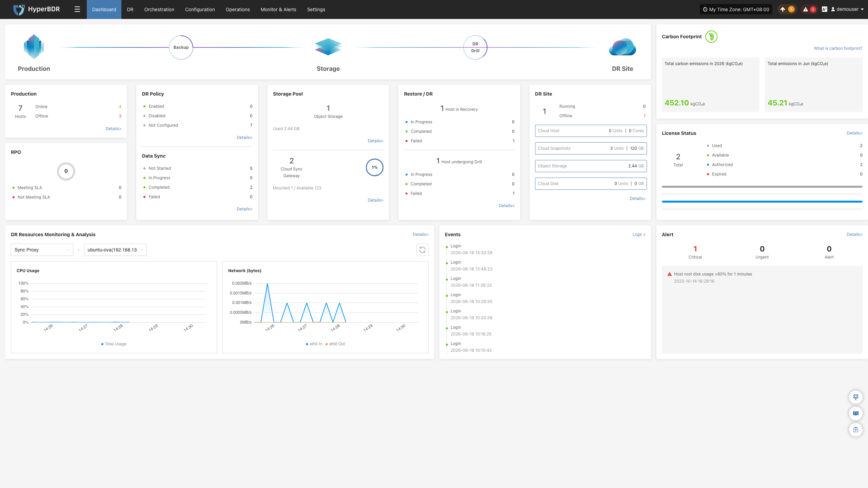Click the Login event at 13:48:23
This screenshot has height=488, width=868.
(471, 266)
